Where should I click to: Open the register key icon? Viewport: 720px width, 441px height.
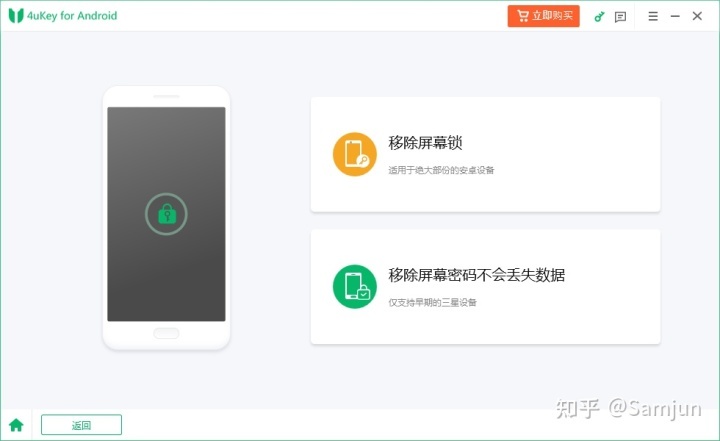(599, 17)
